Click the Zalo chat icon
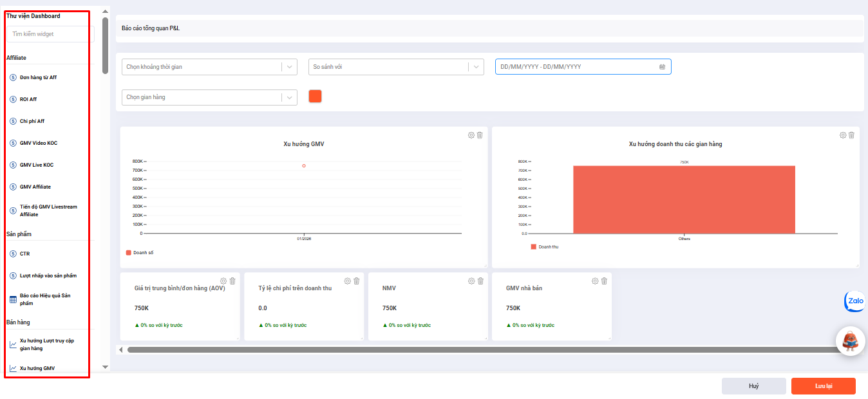Viewport: 868px width, 399px height. 854,301
